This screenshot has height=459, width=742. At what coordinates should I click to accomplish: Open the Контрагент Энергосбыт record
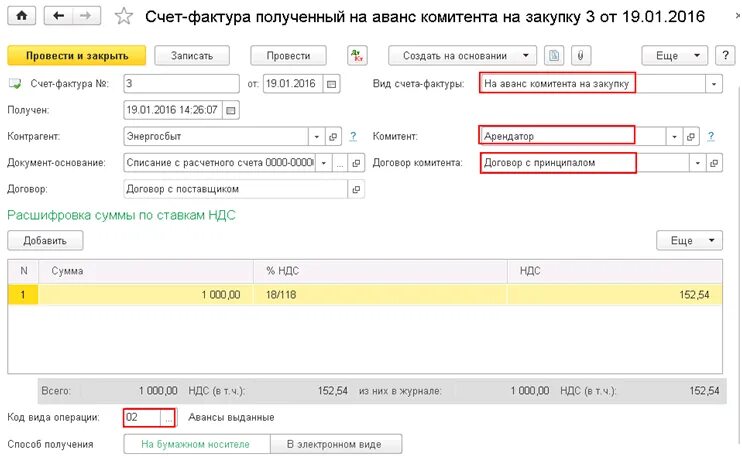[333, 137]
